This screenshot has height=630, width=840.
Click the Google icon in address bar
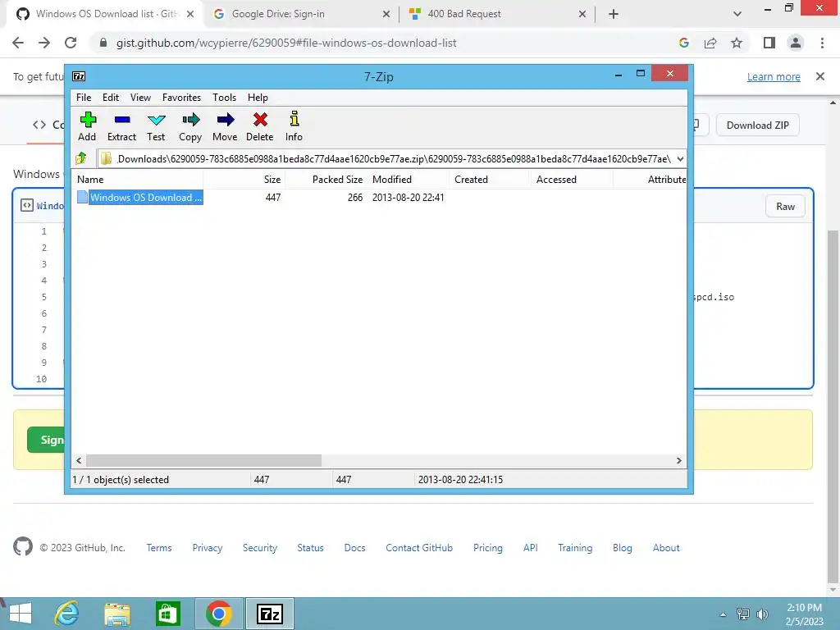[x=683, y=43]
